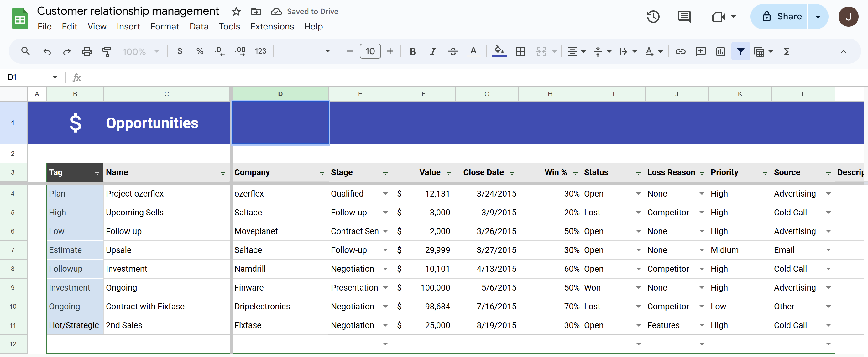Open the Extensions menu

(272, 26)
